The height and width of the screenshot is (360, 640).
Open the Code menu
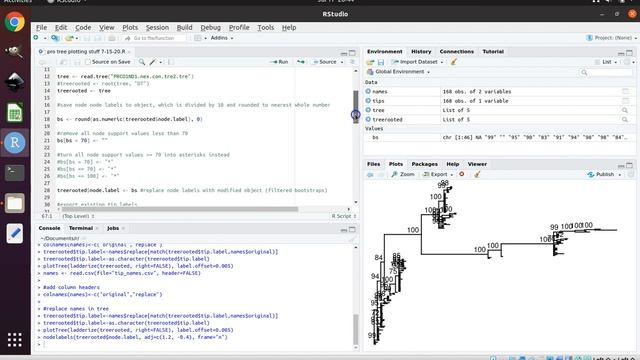pyautogui.click(x=83, y=28)
